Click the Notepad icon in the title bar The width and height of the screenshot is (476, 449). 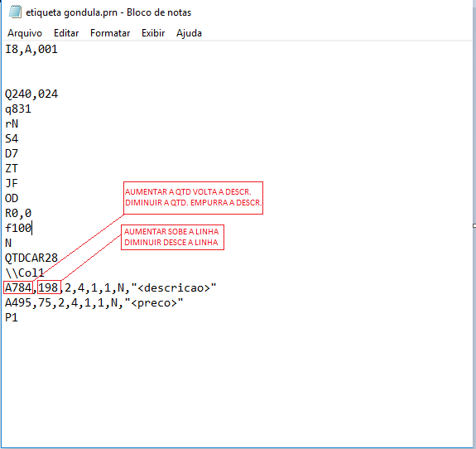coord(15,12)
